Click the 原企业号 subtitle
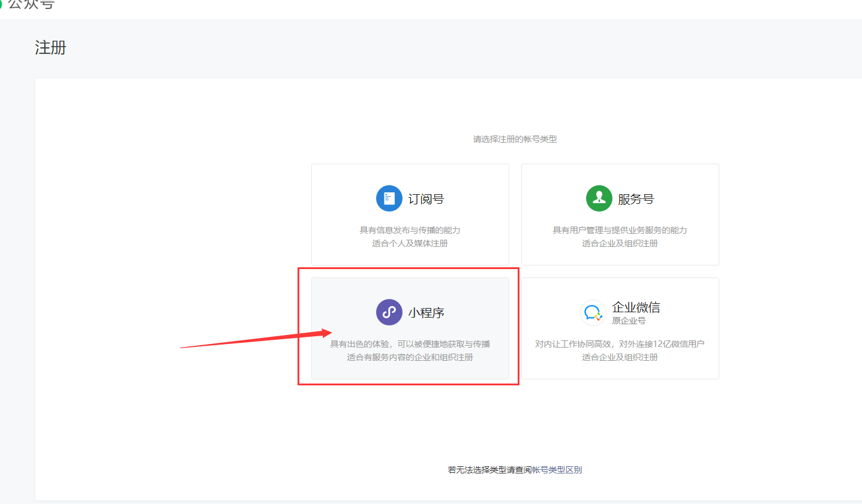The width and height of the screenshot is (862, 504). (629, 321)
